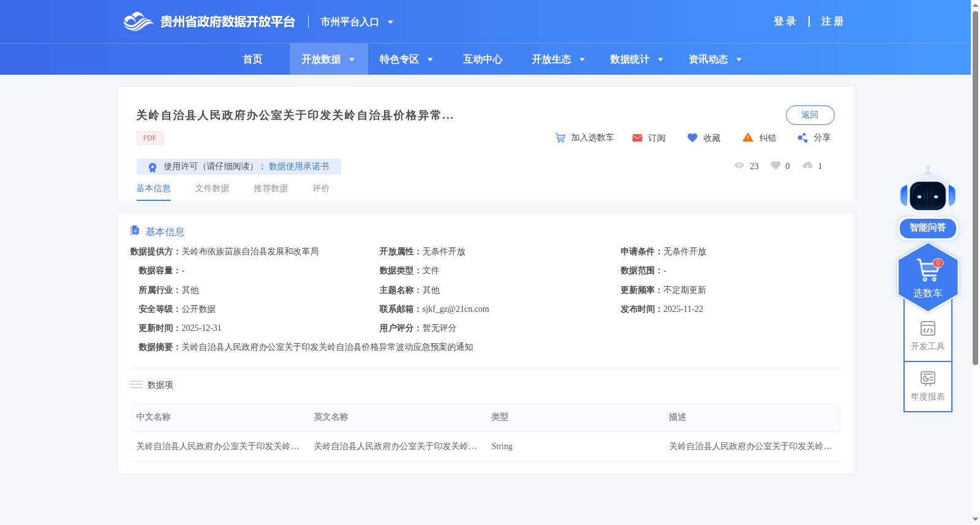980x525 pixels.
Task: Click provider 关岭布依族苗族自治县发展和改革局 value
Action: click(x=250, y=251)
